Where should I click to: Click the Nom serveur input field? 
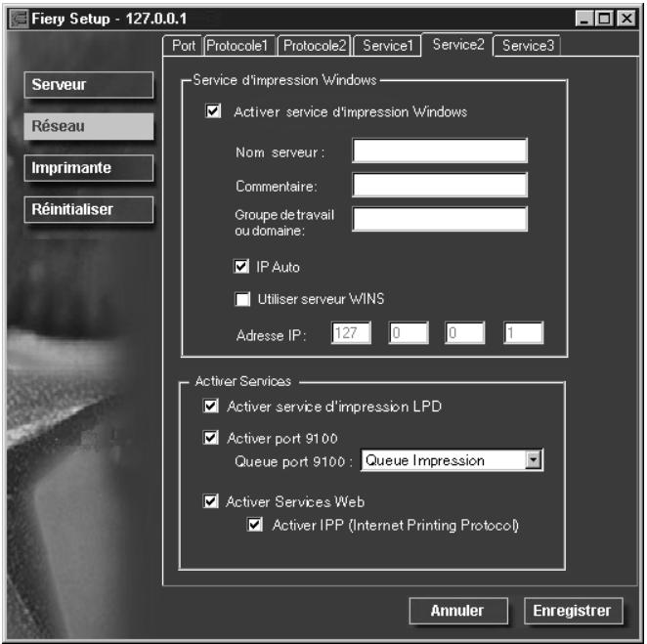[x=440, y=151]
